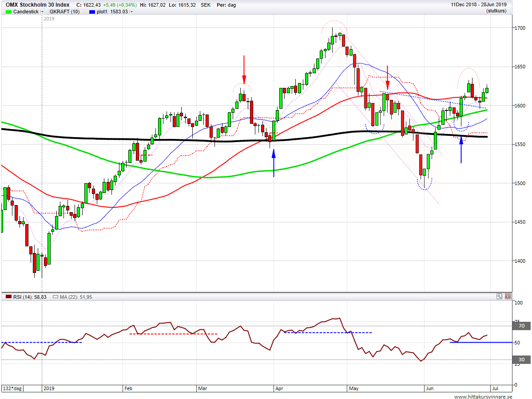Click the 50 label on RSI axis
This screenshot has height=399, width=532.
pos(517,343)
